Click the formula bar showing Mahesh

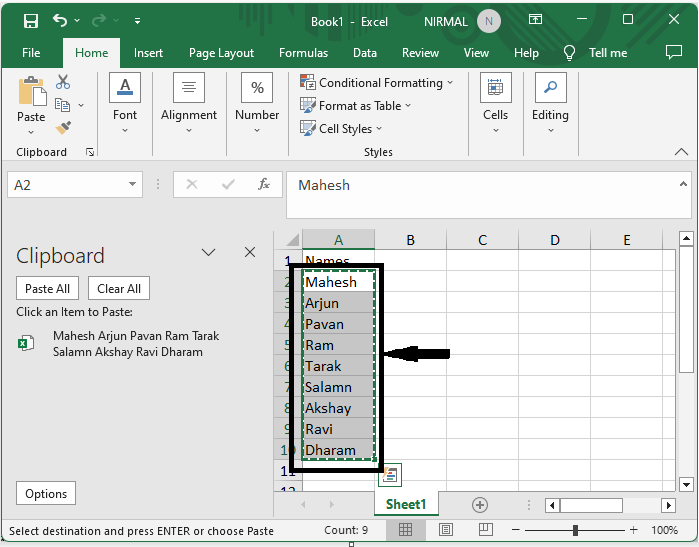pos(481,195)
